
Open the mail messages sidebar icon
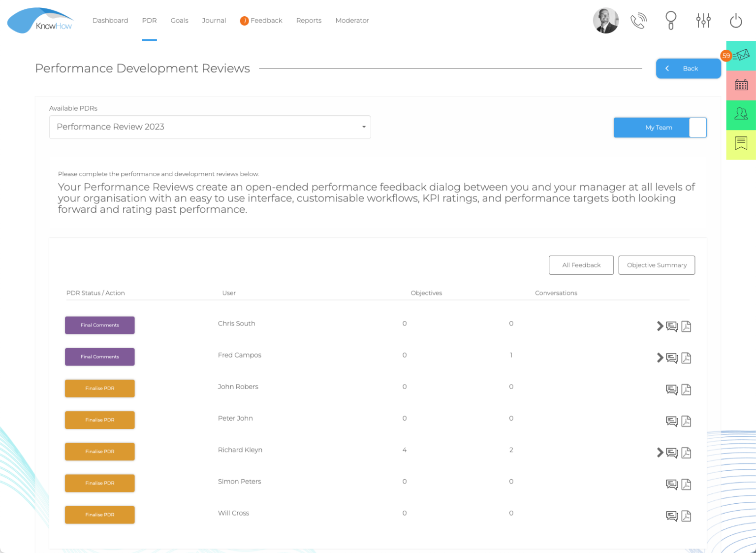[742, 56]
